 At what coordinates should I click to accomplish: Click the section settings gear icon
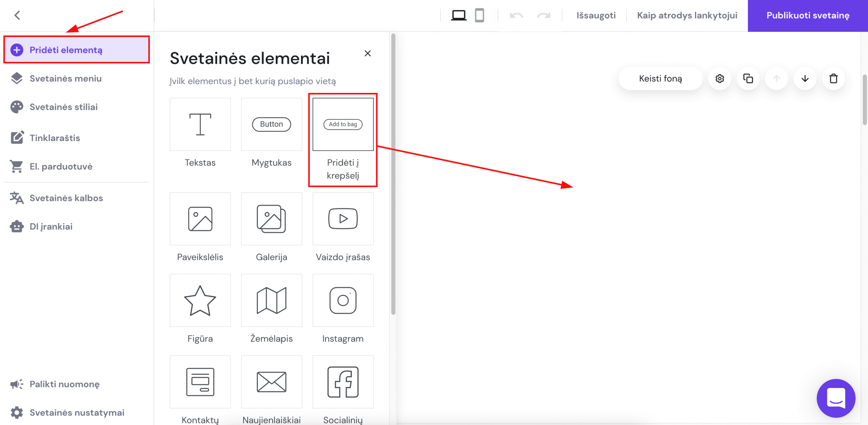point(719,79)
